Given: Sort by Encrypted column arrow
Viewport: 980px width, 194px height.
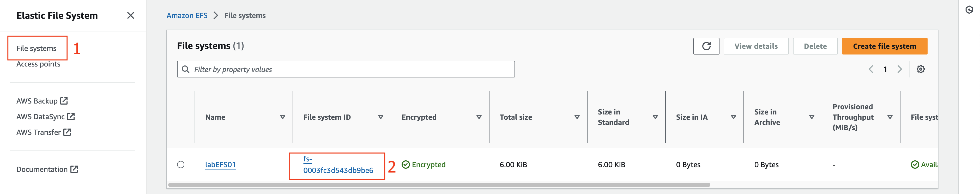Looking at the screenshot, I should (x=479, y=117).
